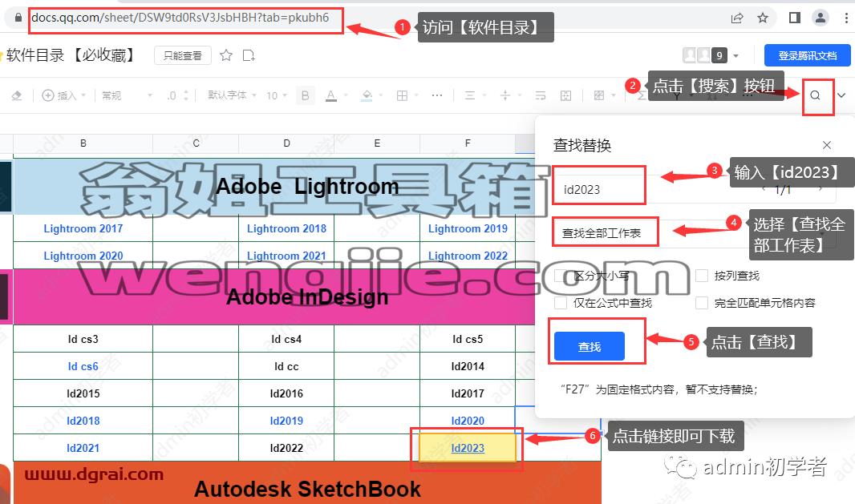Click the merge cells icon
The height and width of the screenshot is (504, 855).
coord(566,96)
